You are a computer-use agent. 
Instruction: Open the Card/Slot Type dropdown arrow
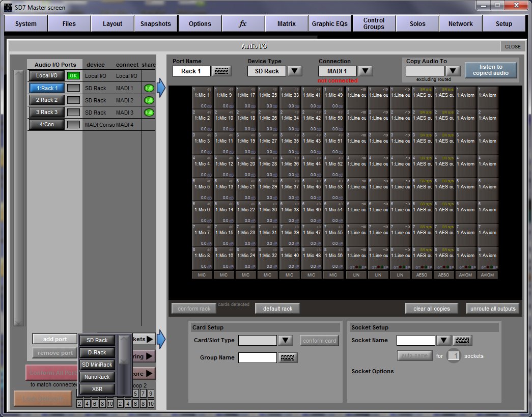pyautogui.click(x=285, y=340)
